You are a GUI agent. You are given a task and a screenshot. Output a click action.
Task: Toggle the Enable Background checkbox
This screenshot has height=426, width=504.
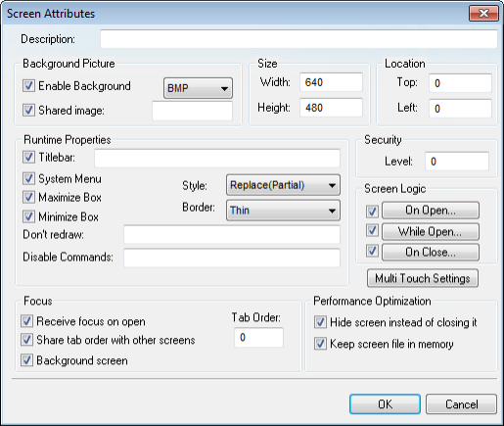point(28,86)
